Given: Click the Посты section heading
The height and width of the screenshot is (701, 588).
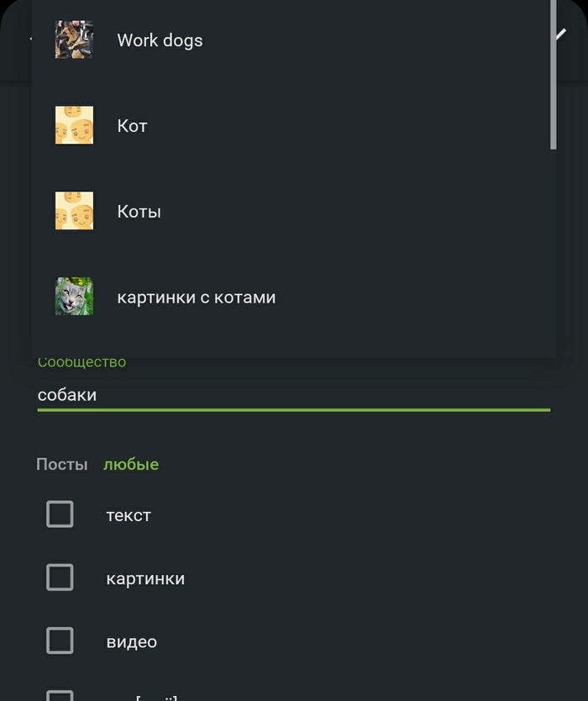Looking at the screenshot, I should coord(62,464).
